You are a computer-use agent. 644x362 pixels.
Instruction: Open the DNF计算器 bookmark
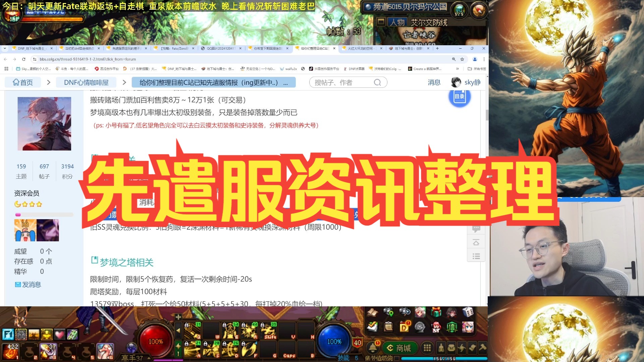point(354,69)
